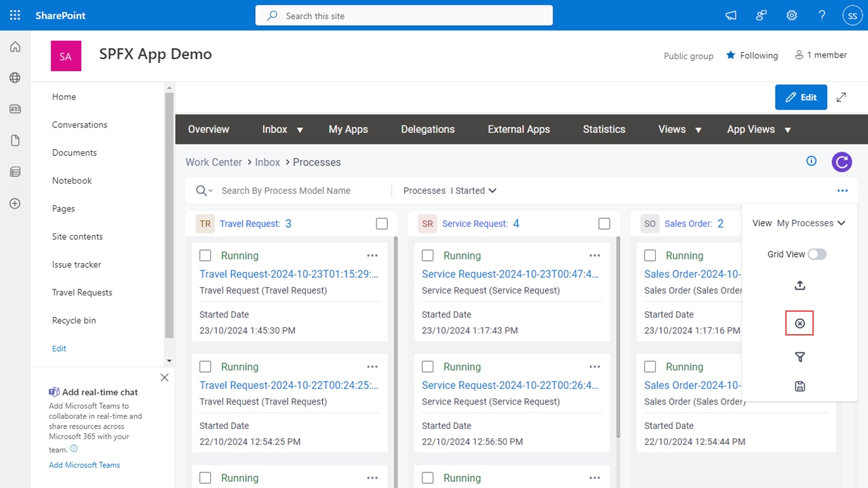Click the purple refresh icon
The image size is (868, 488).
(842, 162)
